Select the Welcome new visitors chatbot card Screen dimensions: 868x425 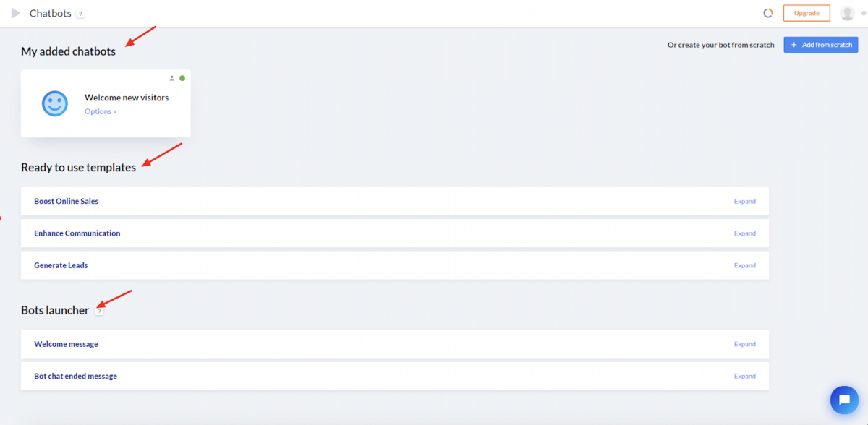(x=106, y=103)
